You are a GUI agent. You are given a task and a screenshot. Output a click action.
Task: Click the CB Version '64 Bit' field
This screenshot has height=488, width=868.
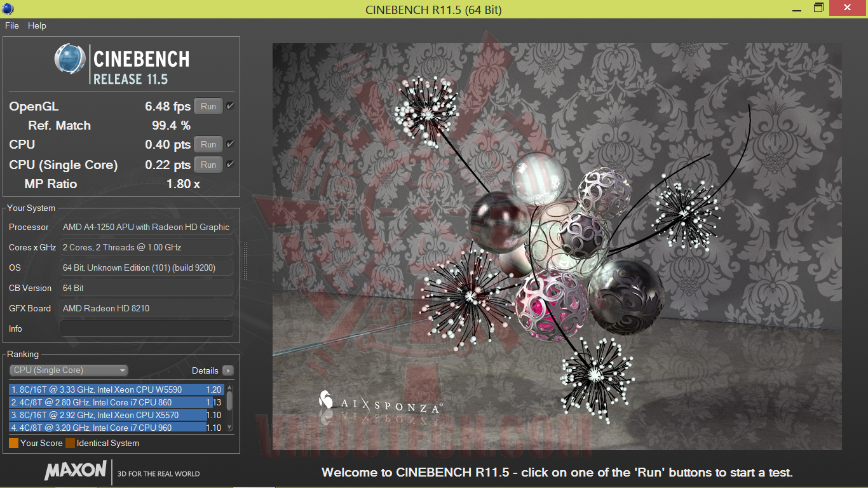coord(146,288)
